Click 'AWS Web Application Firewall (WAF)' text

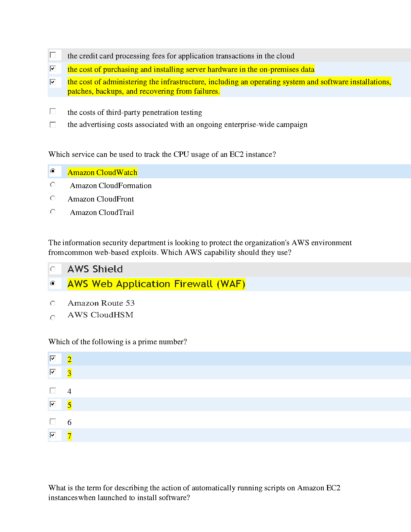(156, 284)
